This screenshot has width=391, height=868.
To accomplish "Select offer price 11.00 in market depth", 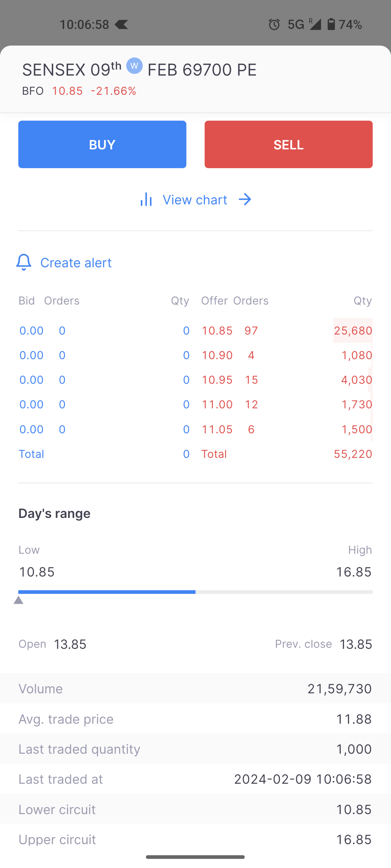I will pyautogui.click(x=217, y=404).
